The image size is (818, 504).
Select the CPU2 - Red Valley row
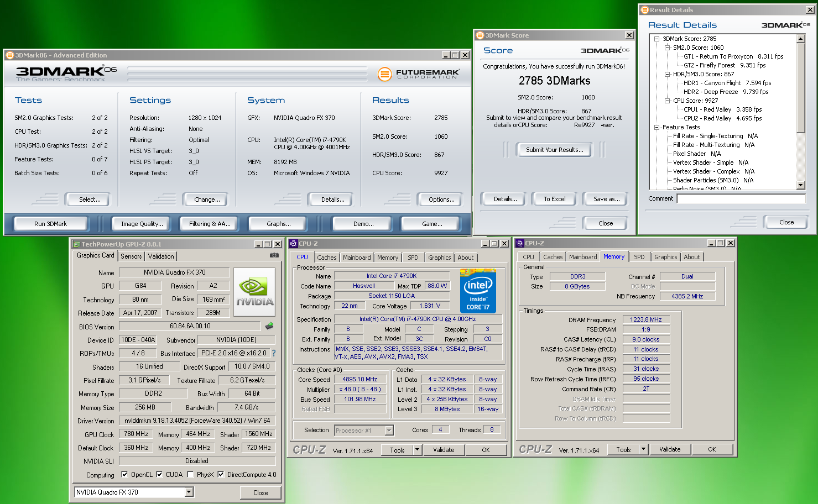point(722,118)
